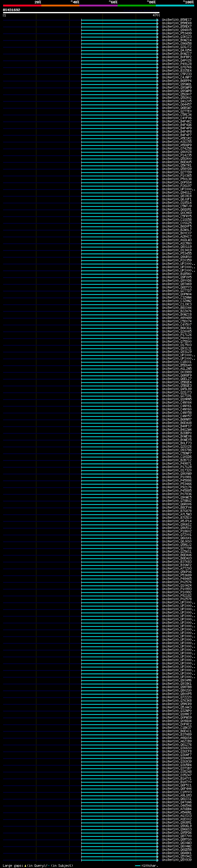Open hit UniRef100_O46546
Image resolution: width=197 pixels, height=868 pixels.
click(x=176, y=806)
